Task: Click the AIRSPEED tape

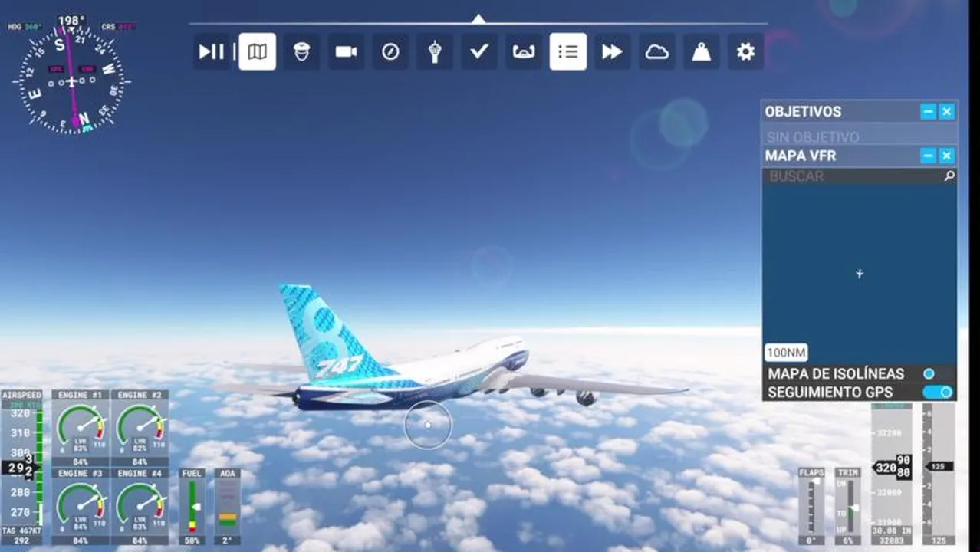Action: click(21, 468)
